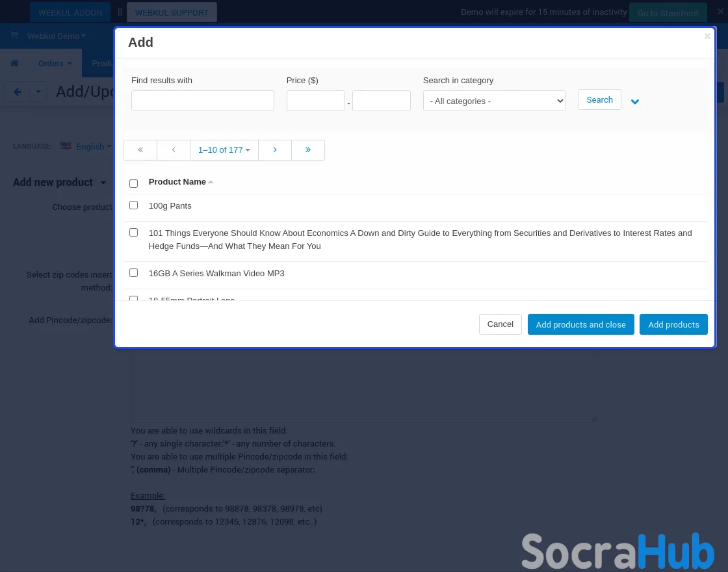Image resolution: width=728 pixels, height=572 pixels.
Task: Expand the Orders menu
Action: point(55,63)
